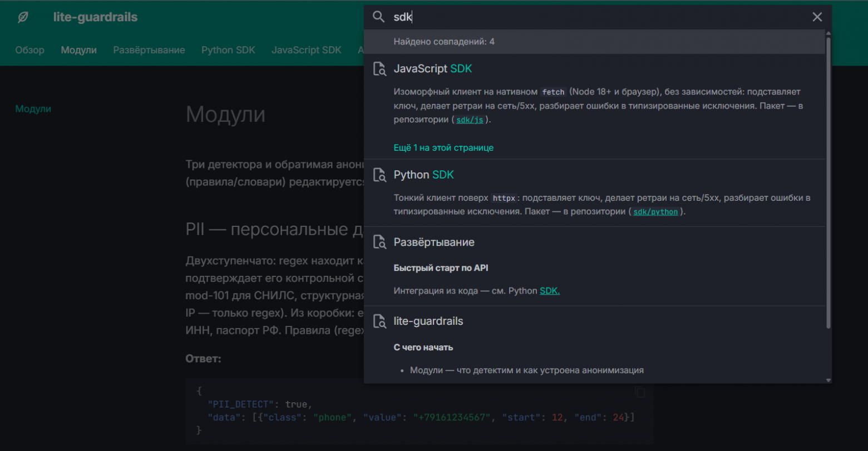This screenshot has width=868, height=451.
Task: Expand Ещё 1 на этой странице
Action: (443, 148)
